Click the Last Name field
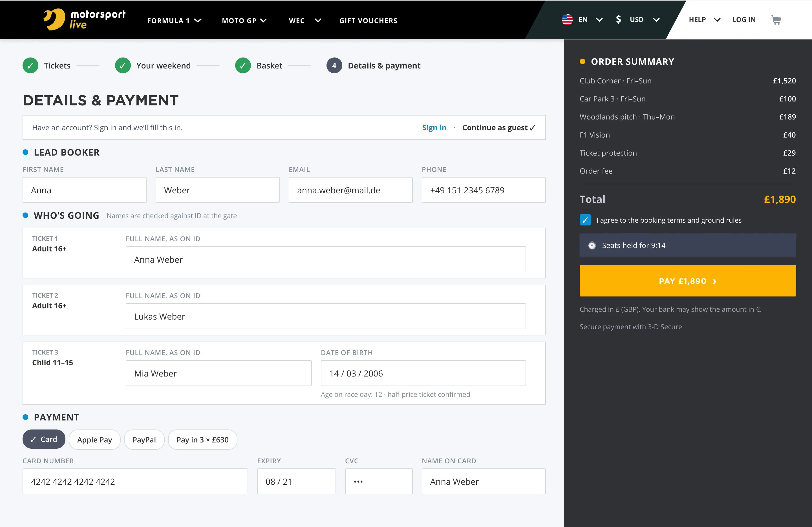The width and height of the screenshot is (812, 527). (x=217, y=190)
